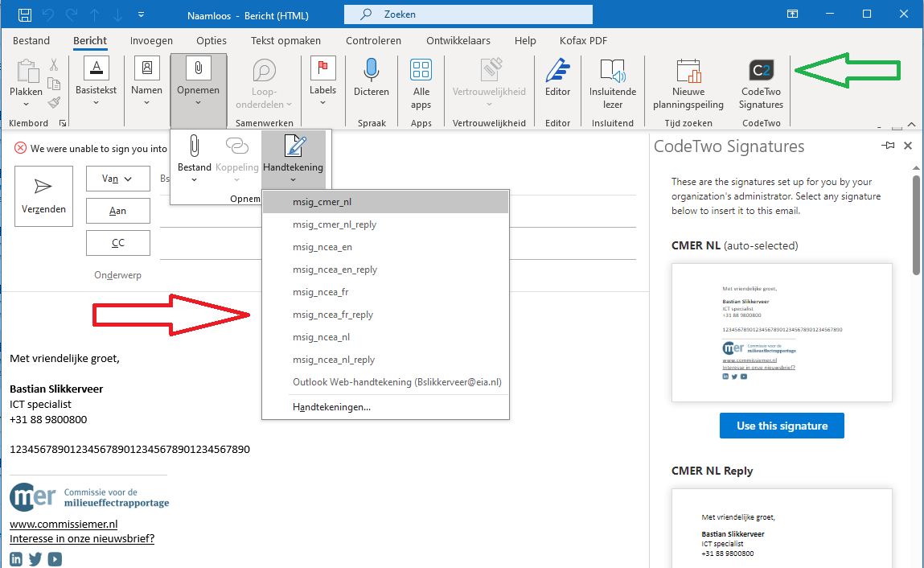Close the CodeTwo Signatures pane
Screen dimensions: 924x568
point(908,146)
